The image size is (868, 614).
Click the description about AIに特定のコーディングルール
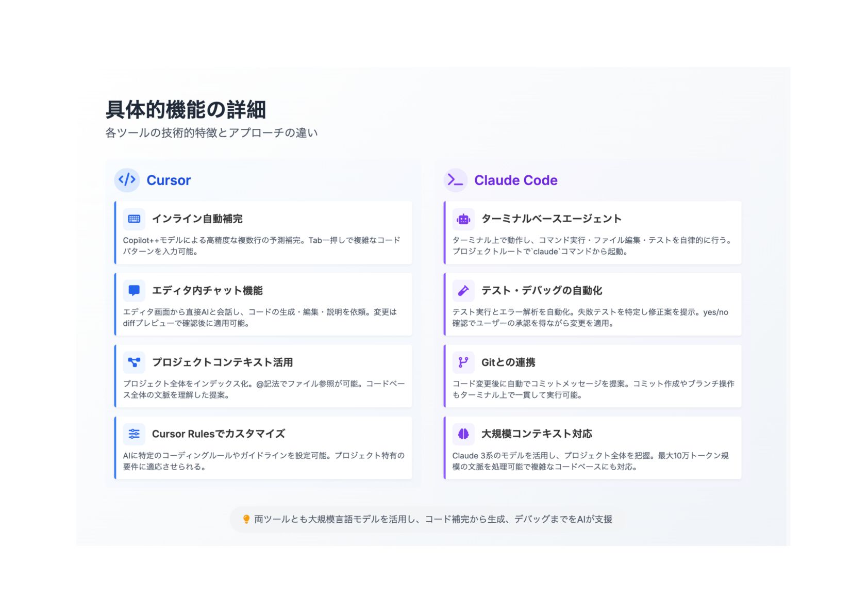tap(264, 461)
